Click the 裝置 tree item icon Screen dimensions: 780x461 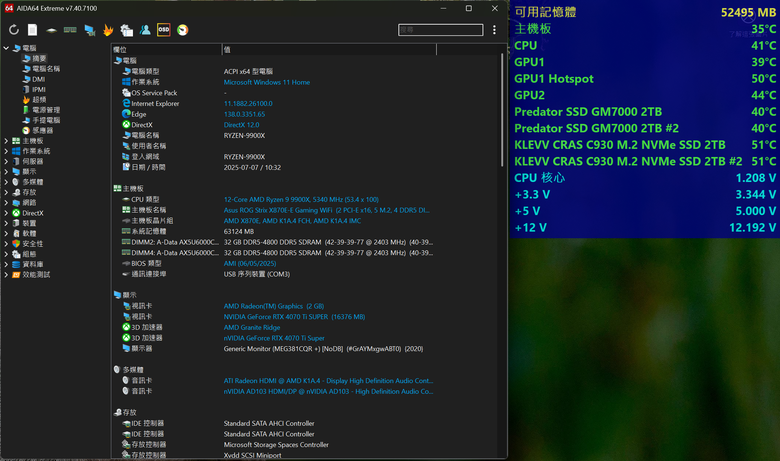pyautogui.click(x=16, y=223)
